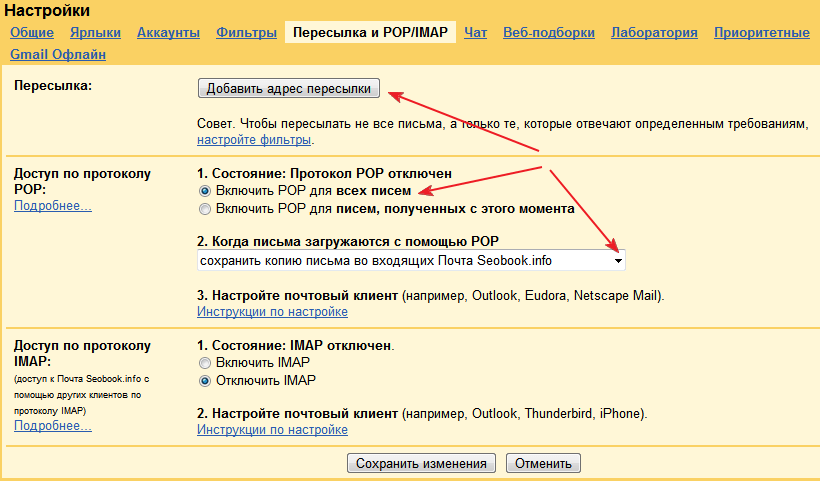Open the Gmail Офлайн tab

point(58,54)
